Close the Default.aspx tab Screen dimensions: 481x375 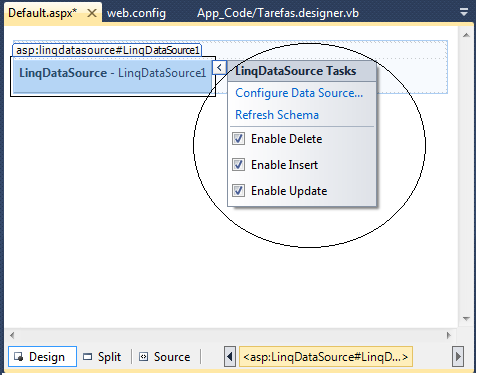92,13
